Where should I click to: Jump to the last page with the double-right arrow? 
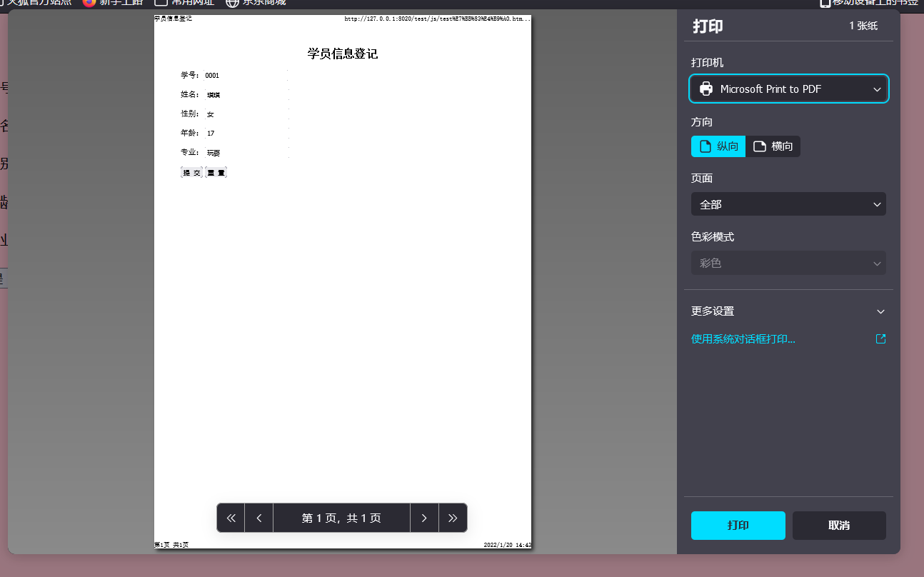click(453, 518)
